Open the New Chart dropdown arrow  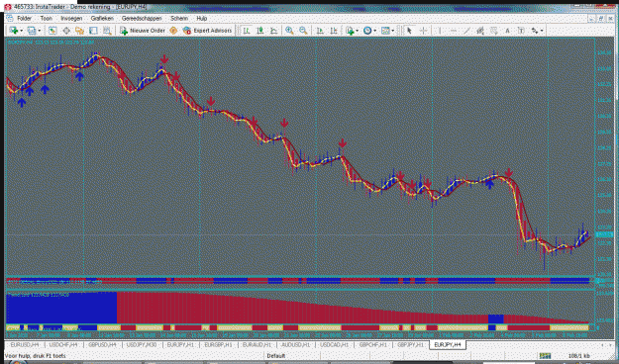pos(21,31)
